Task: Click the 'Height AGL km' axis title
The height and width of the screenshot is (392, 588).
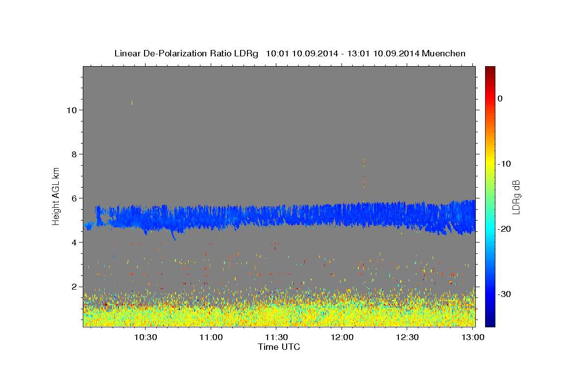Action: (56, 196)
